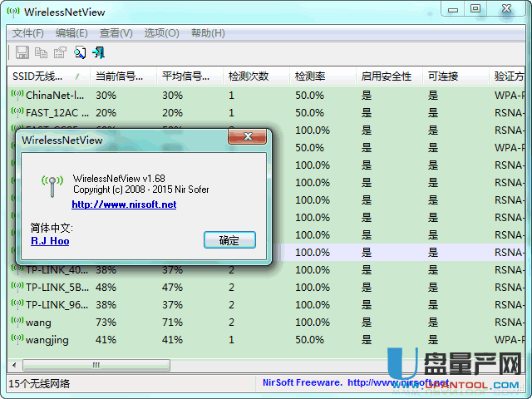This screenshot has width=532, height=399.
Task: Minimize the WirelessNetView main window
Action: pyautogui.click(x=453, y=9)
